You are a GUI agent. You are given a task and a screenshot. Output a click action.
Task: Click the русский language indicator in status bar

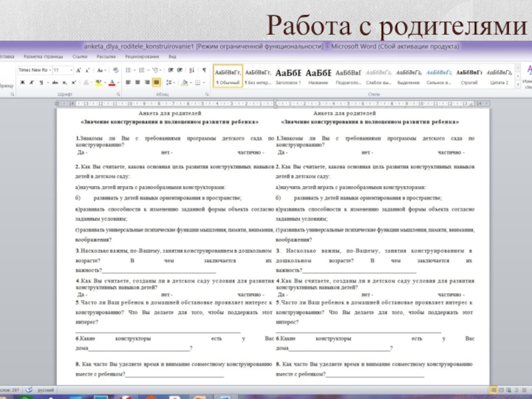[x=45, y=390]
